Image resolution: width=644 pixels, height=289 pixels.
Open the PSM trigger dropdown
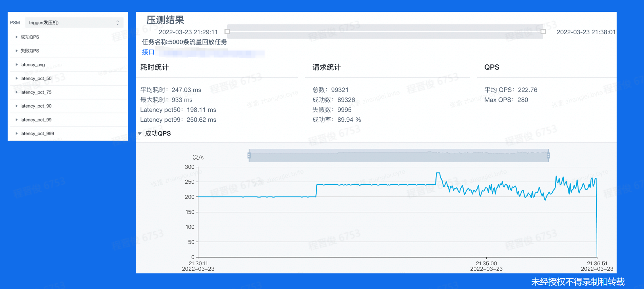(x=74, y=23)
